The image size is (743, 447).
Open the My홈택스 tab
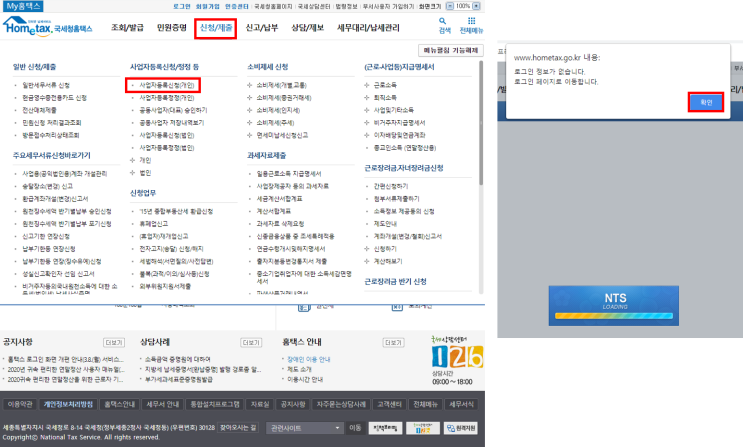click(x=23, y=6)
